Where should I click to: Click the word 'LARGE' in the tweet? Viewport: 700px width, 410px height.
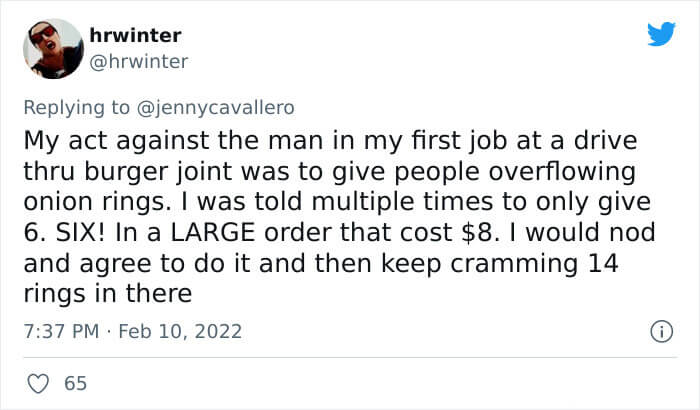pos(213,233)
